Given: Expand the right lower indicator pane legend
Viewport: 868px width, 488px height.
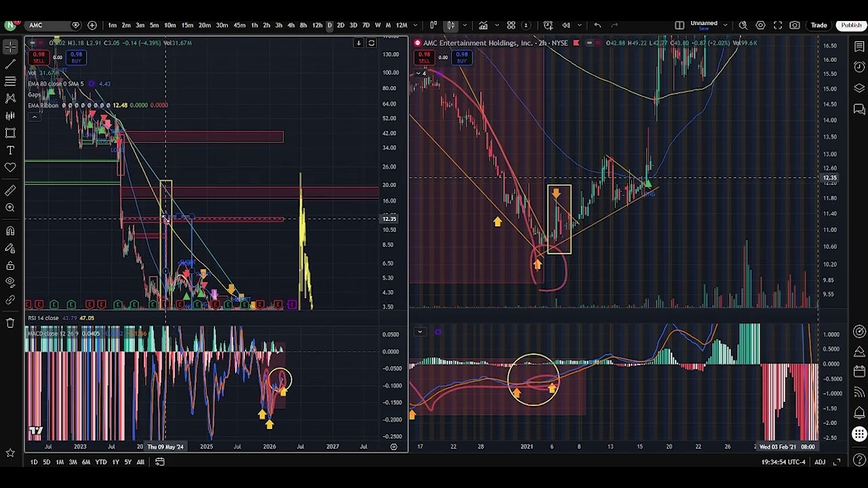Looking at the screenshot, I should point(420,332).
